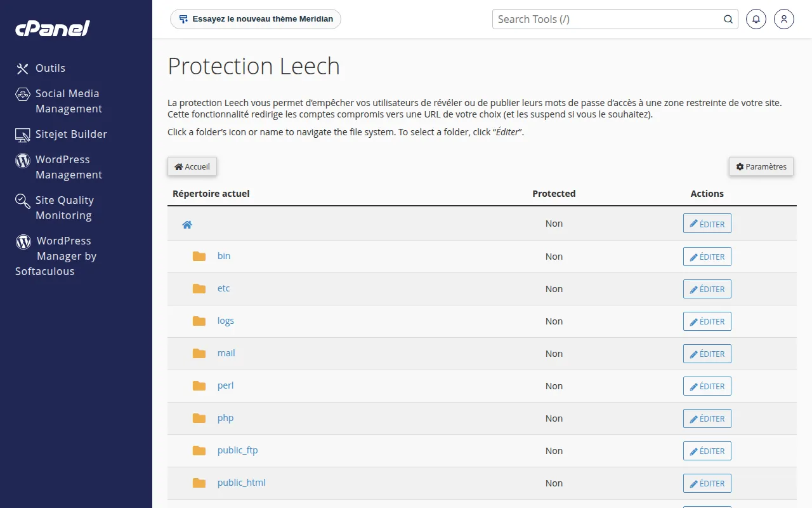This screenshot has height=508, width=812.
Task: Click the Accueil button
Action: pyautogui.click(x=192, y=166)
